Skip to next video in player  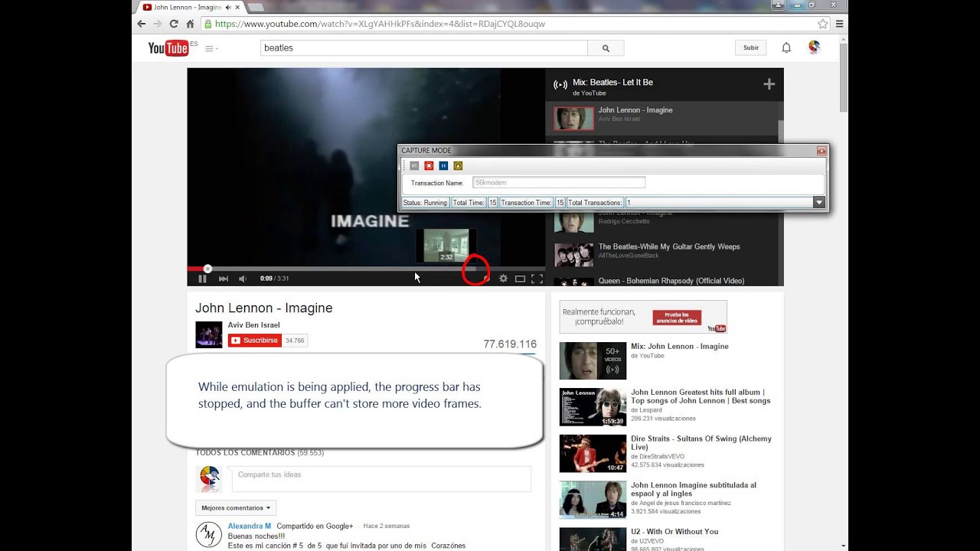(x=224, y=279)
